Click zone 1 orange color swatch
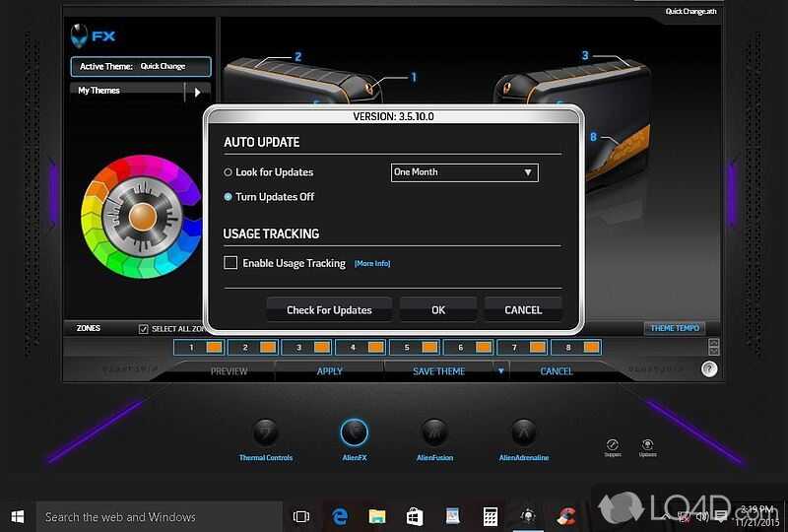This screenshot has width=788, height=532. pyautogui.click(x=215, y=347)
